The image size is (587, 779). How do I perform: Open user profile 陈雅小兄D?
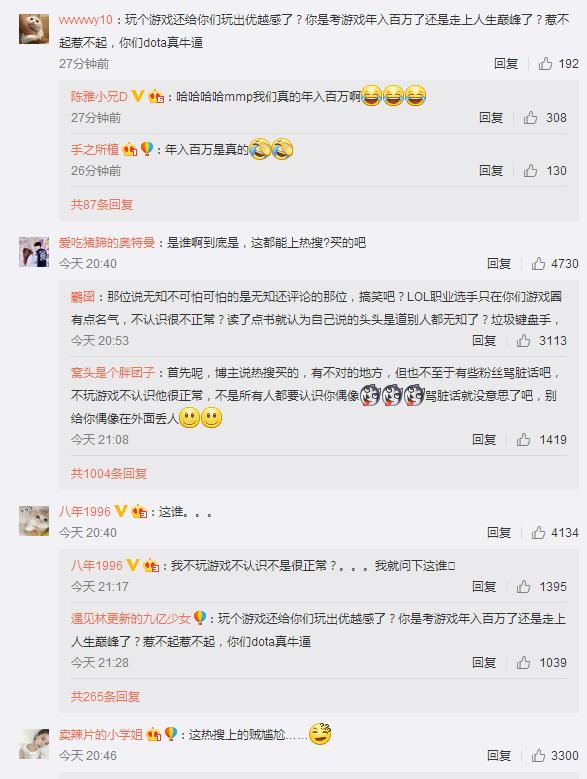[99, 96]
